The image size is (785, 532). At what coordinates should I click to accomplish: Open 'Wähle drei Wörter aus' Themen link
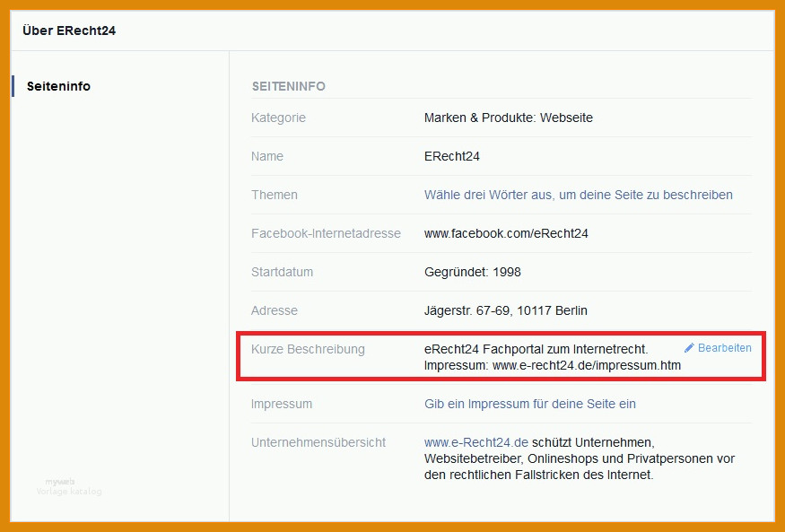[x=578, y=195]
